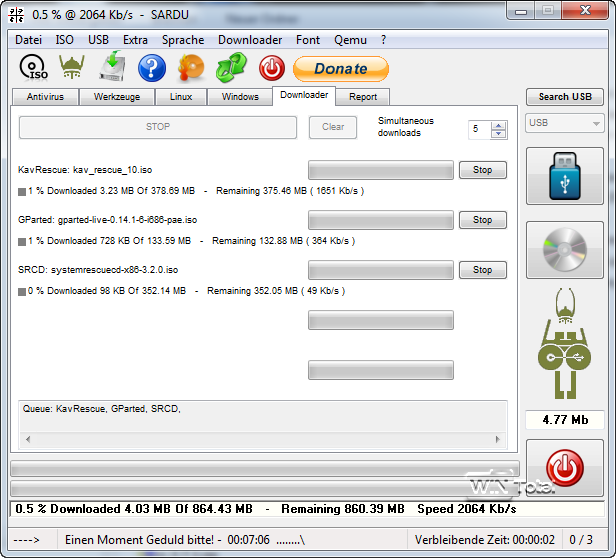Click the Search USB button

[x=565, y=97]
